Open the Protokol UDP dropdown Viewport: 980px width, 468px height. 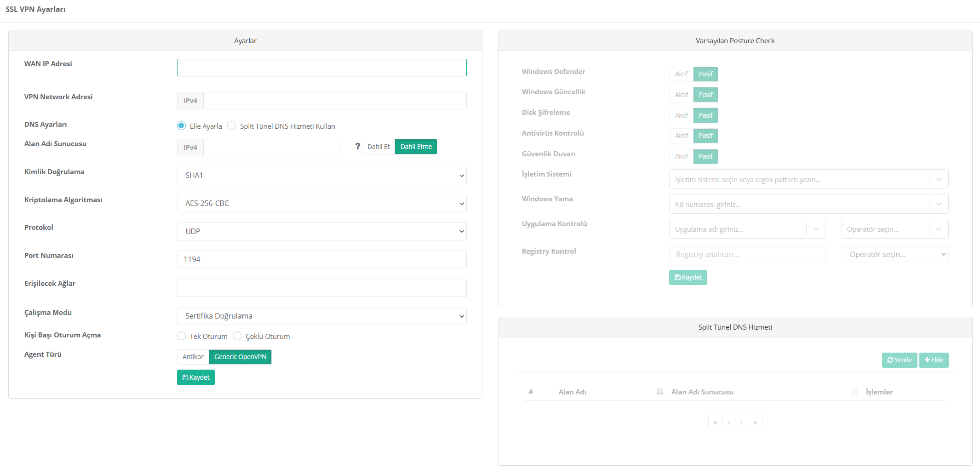pyautogui.click(x=321, y=231)
